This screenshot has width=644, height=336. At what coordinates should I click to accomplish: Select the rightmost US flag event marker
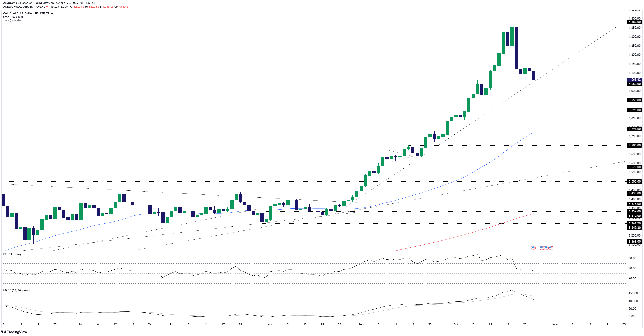pos(551,248)
